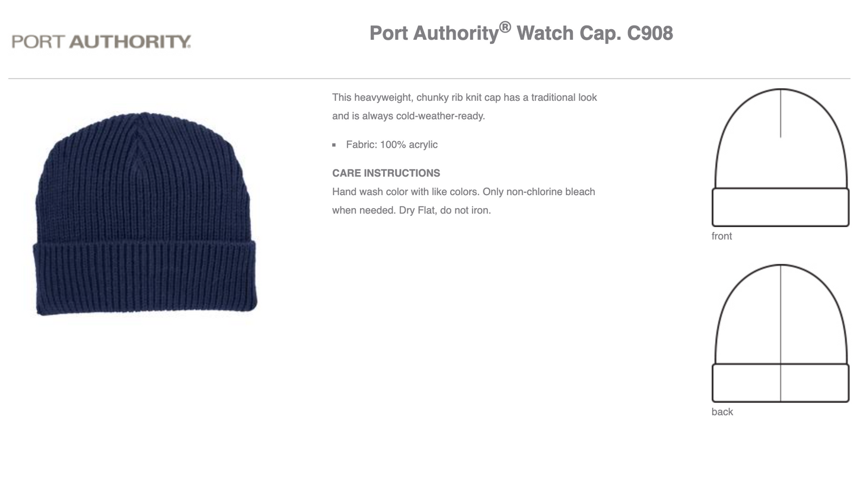Click the crown of the front diagram

click(x=780, y=138)
